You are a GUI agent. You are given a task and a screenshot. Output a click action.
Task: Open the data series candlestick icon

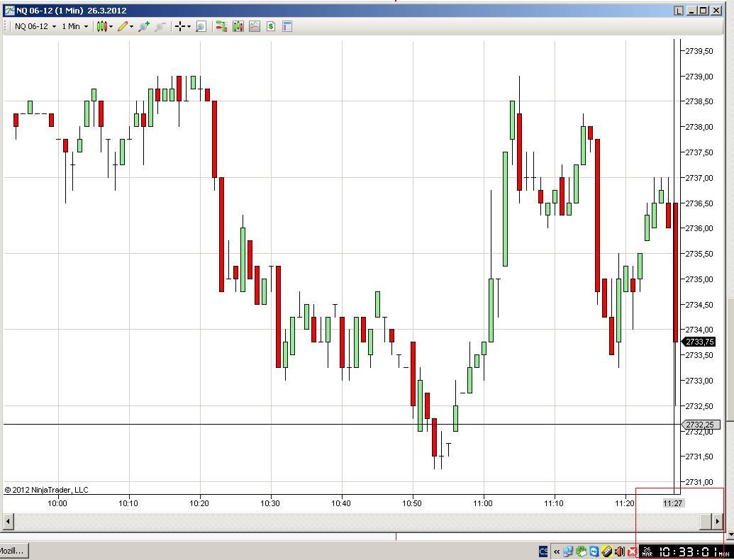(238, 27)
